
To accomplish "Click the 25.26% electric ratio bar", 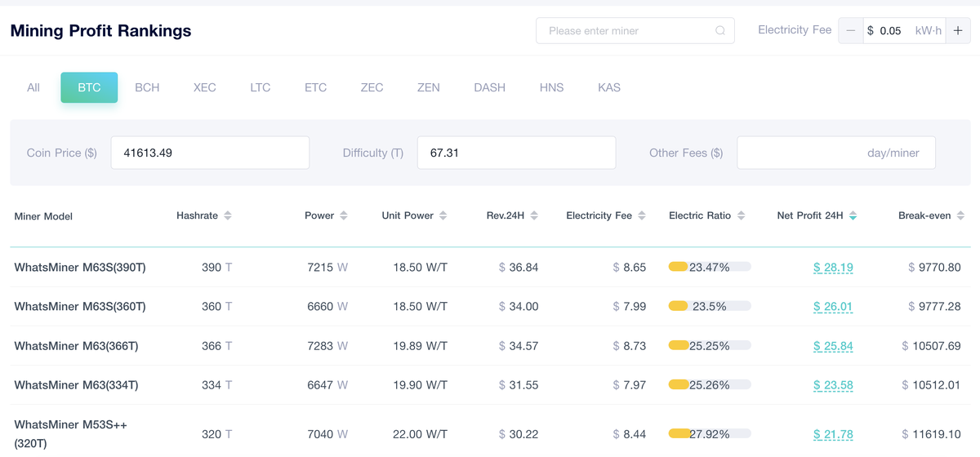I will tap(710, 385).
